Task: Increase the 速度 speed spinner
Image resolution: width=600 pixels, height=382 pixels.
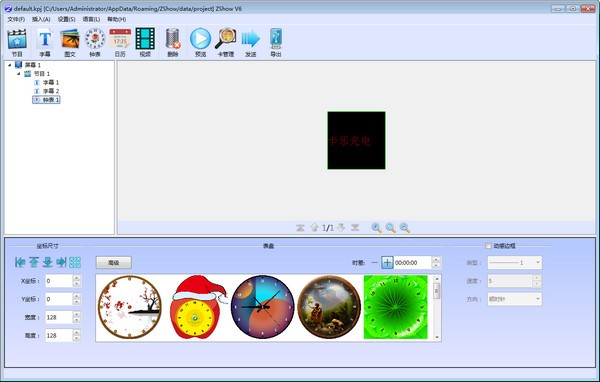Action: click(x=537, y=278)
